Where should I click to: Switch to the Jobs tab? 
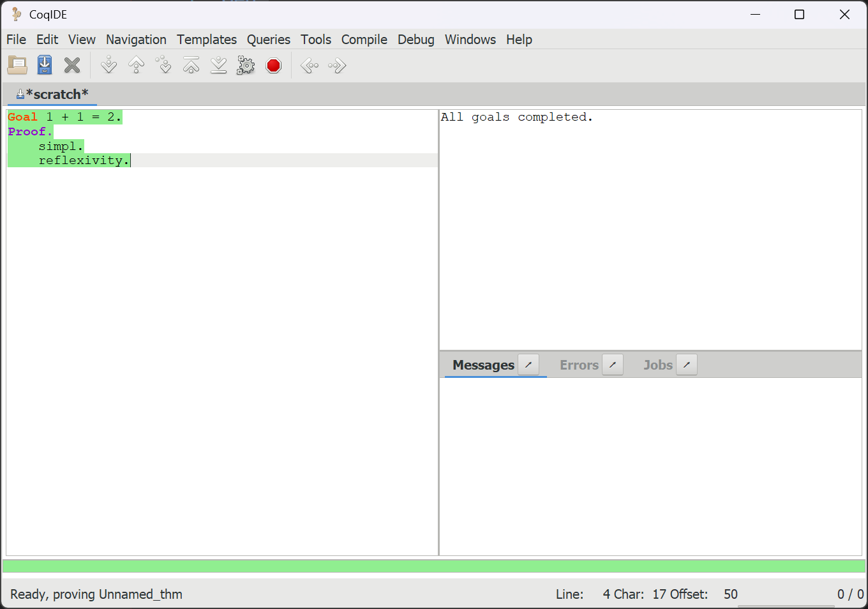point(657,365)
